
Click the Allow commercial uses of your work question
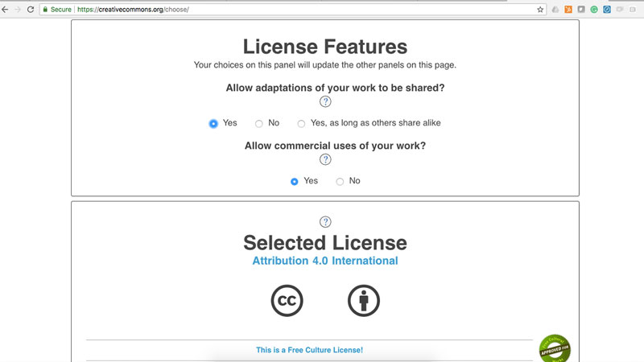coord(335,146)
